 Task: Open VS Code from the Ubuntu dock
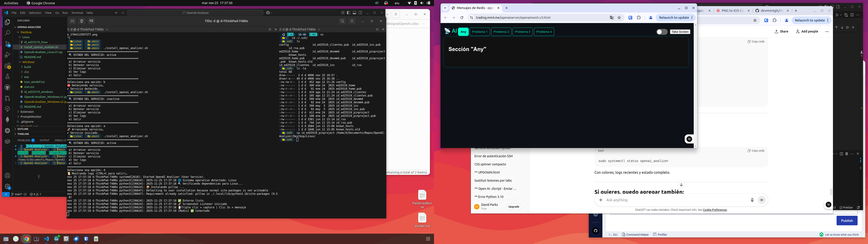47,239
